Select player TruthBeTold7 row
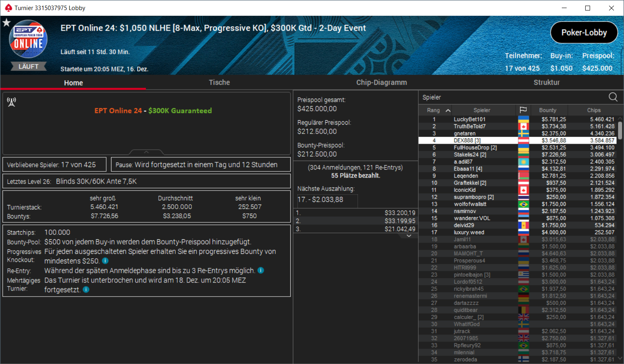Screen dimensions: 624x364 tap(518, 126)
